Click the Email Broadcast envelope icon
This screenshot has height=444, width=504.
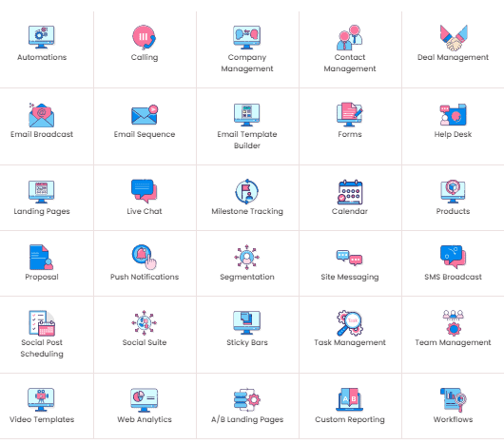pyautogui.click(x=42, y=115)
